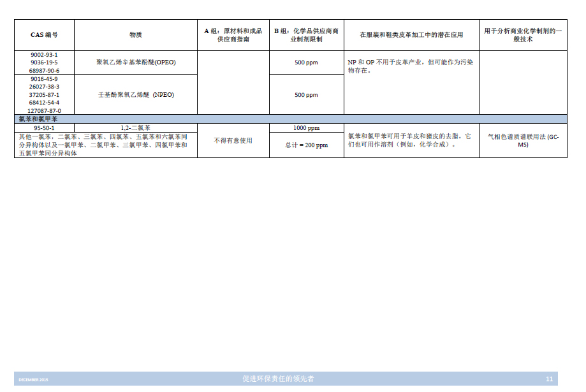Image resolution: width=586 pixels, height=392 pixels.
Task: Select the "在服装和鞋类皮革加工中的潜在应用" header
Action: click(x=411, y=34)
